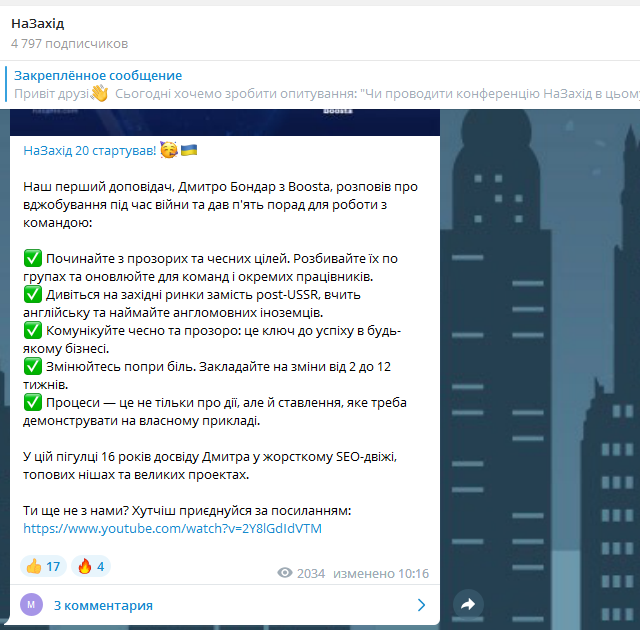Click the text демонструвати на власному прикладі
Screen dimensions: 640x630
coord(141,421)
